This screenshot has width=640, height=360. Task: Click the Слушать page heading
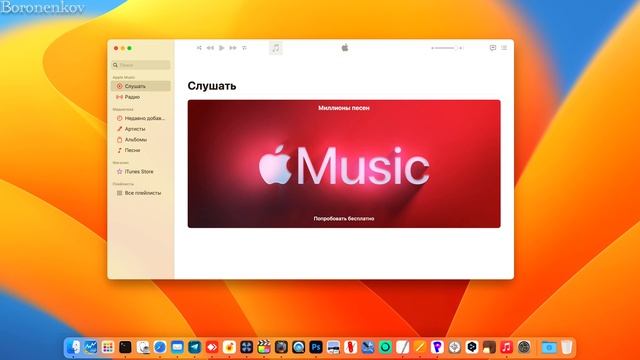[212, 86]
